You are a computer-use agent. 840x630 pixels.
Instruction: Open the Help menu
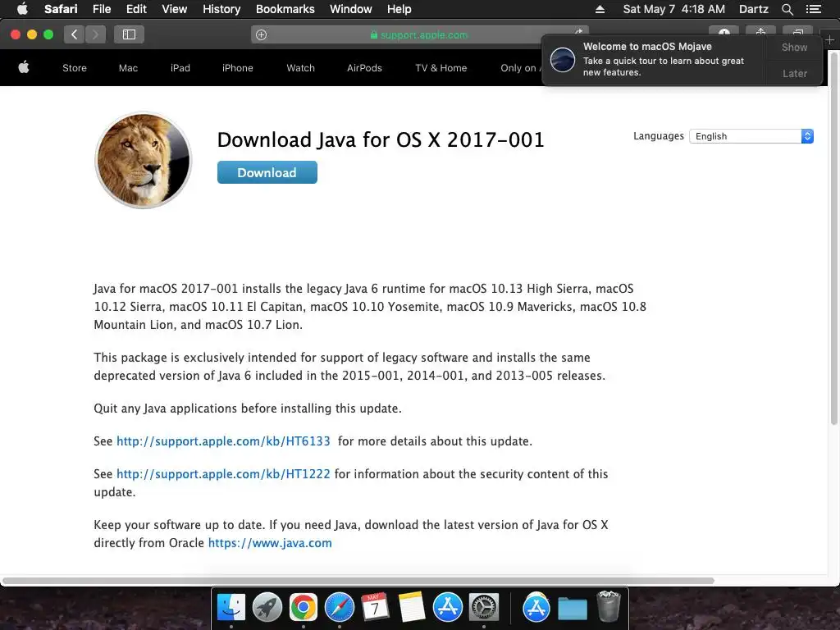[x=399, y=9]
